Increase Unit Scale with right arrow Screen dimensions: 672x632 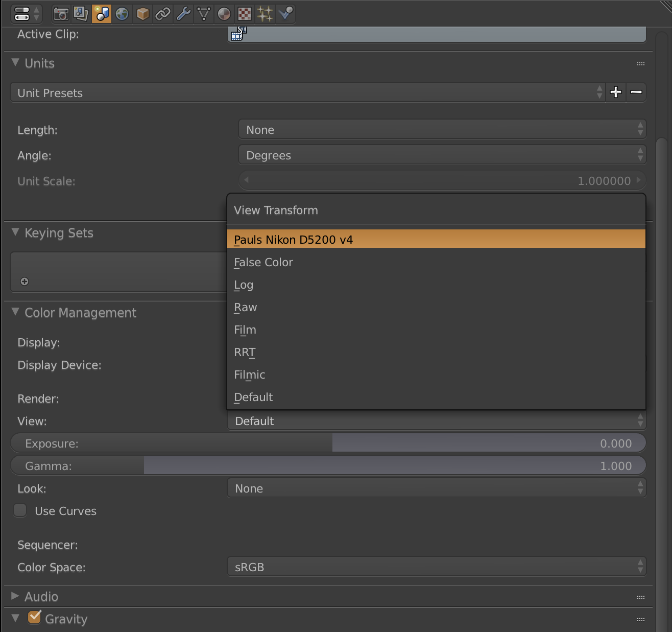[x=638, y=180]
